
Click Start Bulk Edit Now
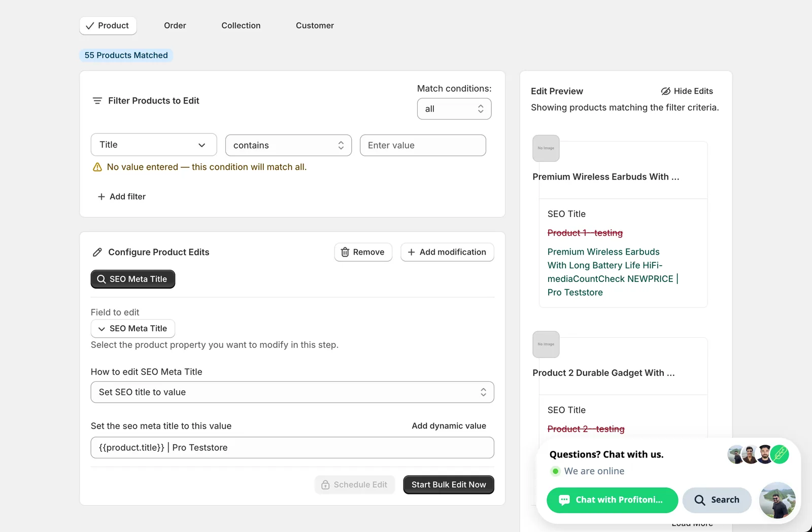pyautogui.click(x=449, y=485)
